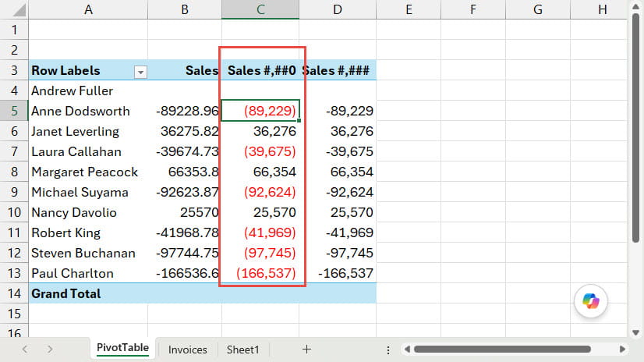
Task: Select column D header
Action: [338, 9]
